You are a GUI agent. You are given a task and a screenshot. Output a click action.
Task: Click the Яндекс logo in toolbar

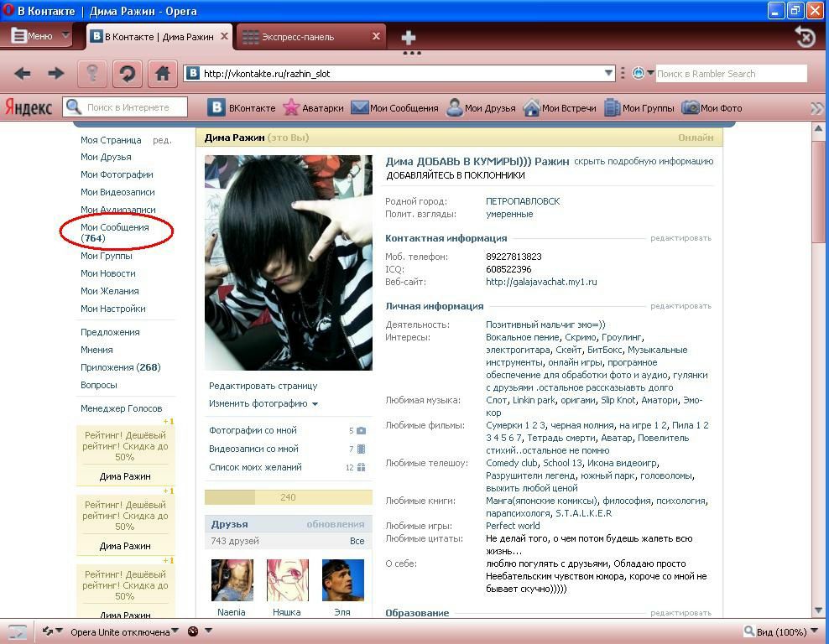coord(29,107)
